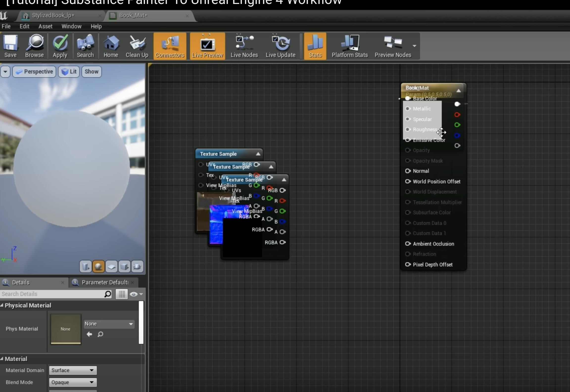Enable Live Nodes toggle

[x=244, y=46]
